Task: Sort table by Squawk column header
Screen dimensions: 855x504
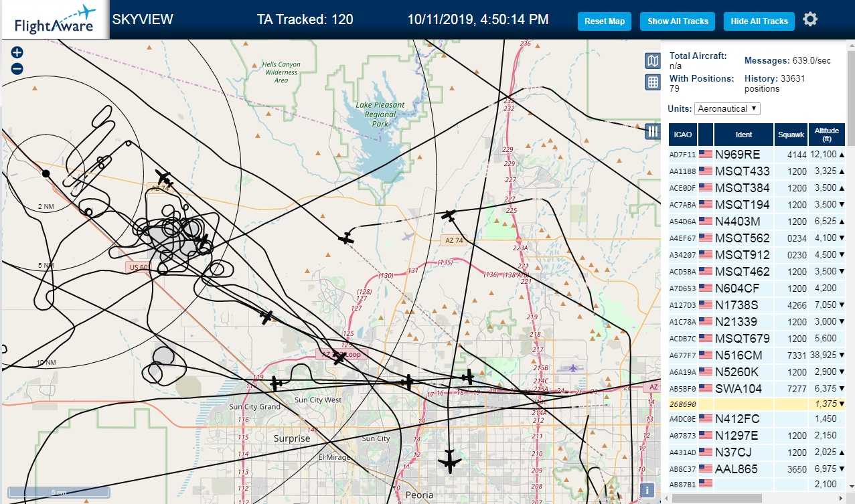Action: coord(791,135)
